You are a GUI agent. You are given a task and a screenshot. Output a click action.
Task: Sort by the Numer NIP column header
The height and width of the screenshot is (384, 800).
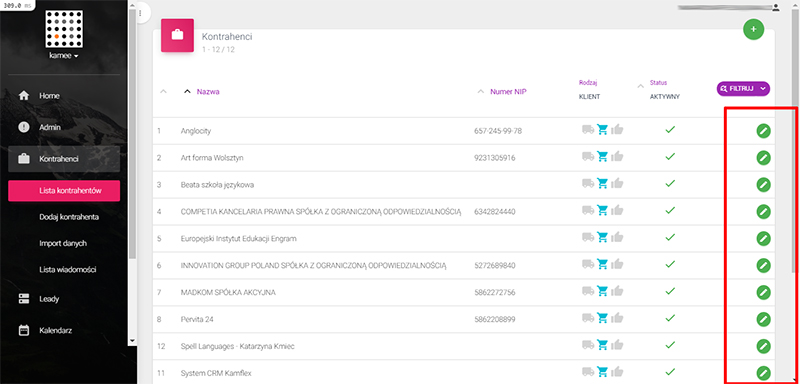[508, 92]
